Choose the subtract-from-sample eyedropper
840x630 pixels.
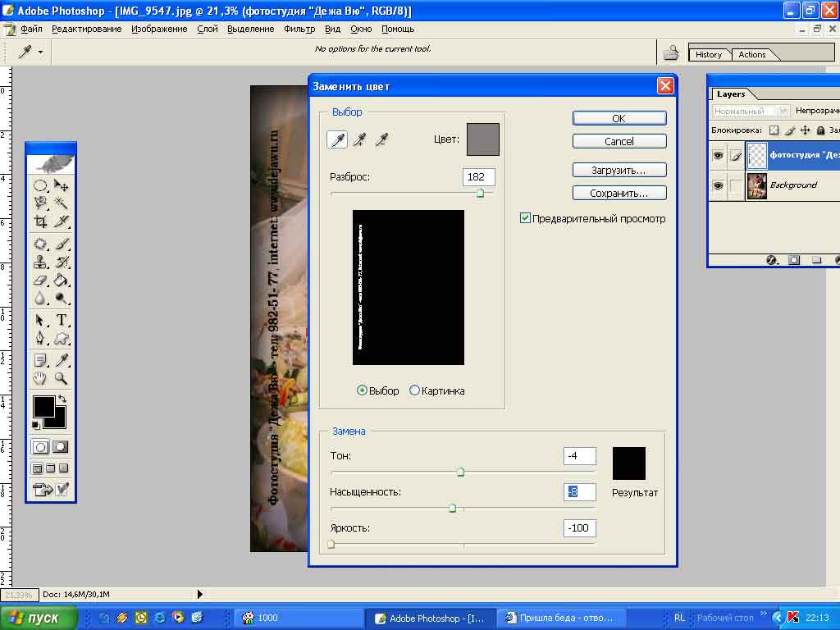tap(381, 139)
